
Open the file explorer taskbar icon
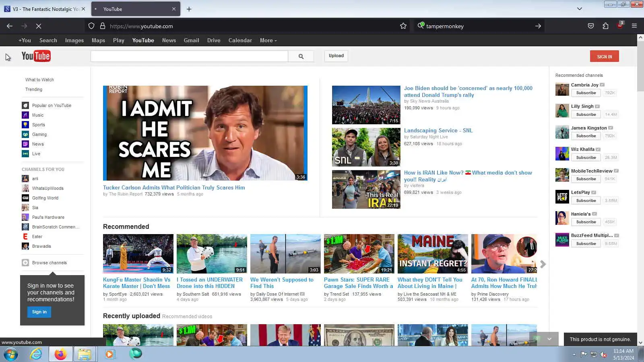click(85, 354)
